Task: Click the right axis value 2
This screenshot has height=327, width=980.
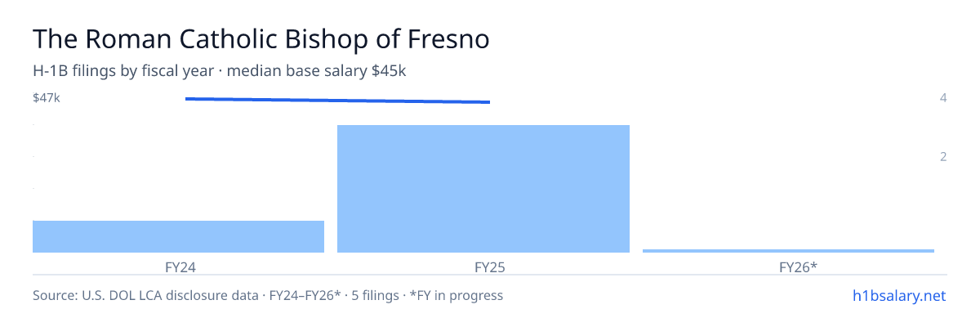Action: click(x=943, y=156)
